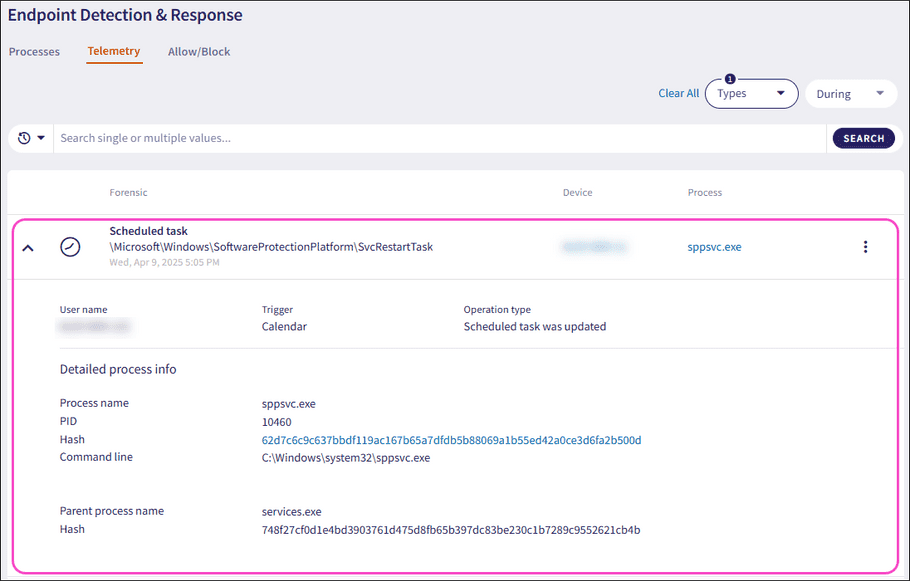Click the Wed, Apr 9, 2025 timestamp
Image resolution: width=910 pixels, height=581 pixels.
click(x=164, y=262)
